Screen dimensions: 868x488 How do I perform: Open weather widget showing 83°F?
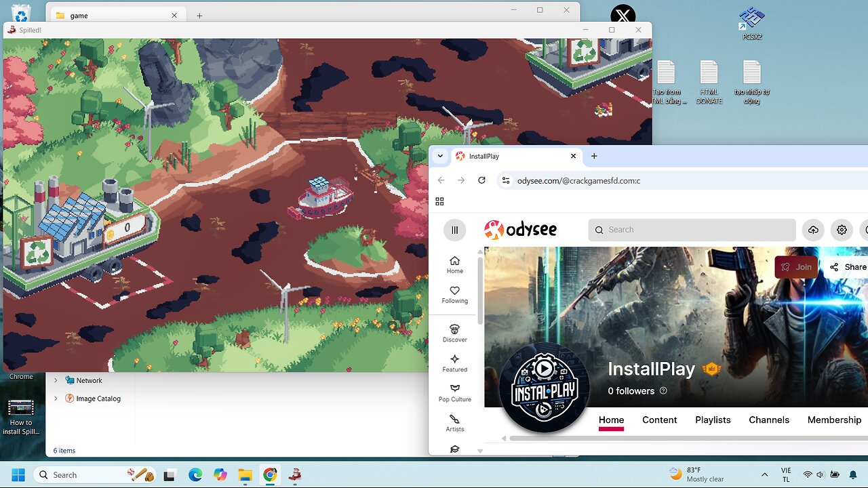point(696,474)
